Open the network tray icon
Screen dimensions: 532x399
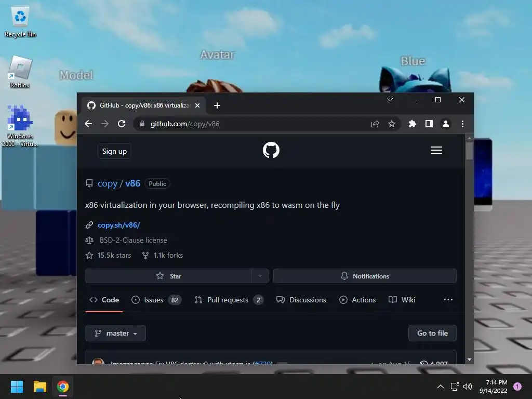(x=455, y=387)
